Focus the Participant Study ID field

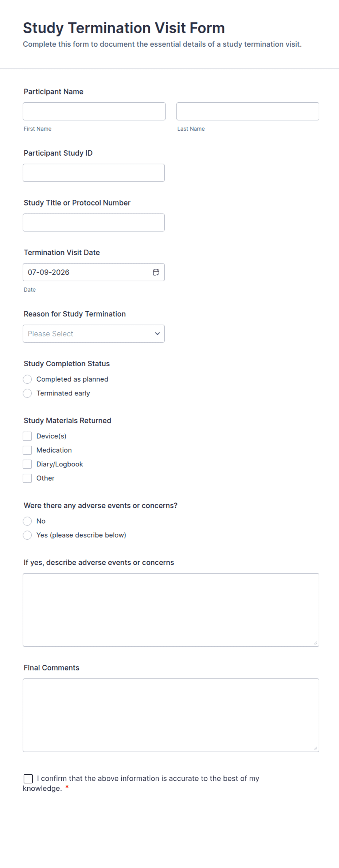[x=94, y=173]
